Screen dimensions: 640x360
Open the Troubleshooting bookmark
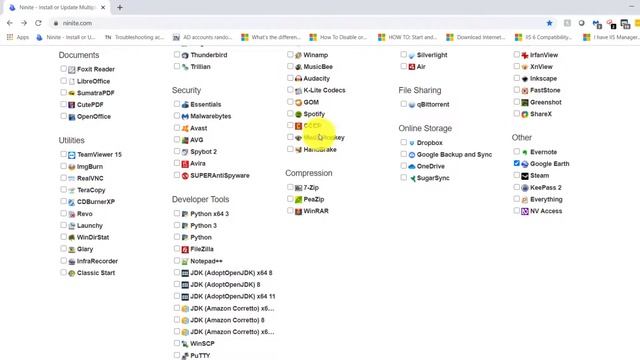click(134, 37)
